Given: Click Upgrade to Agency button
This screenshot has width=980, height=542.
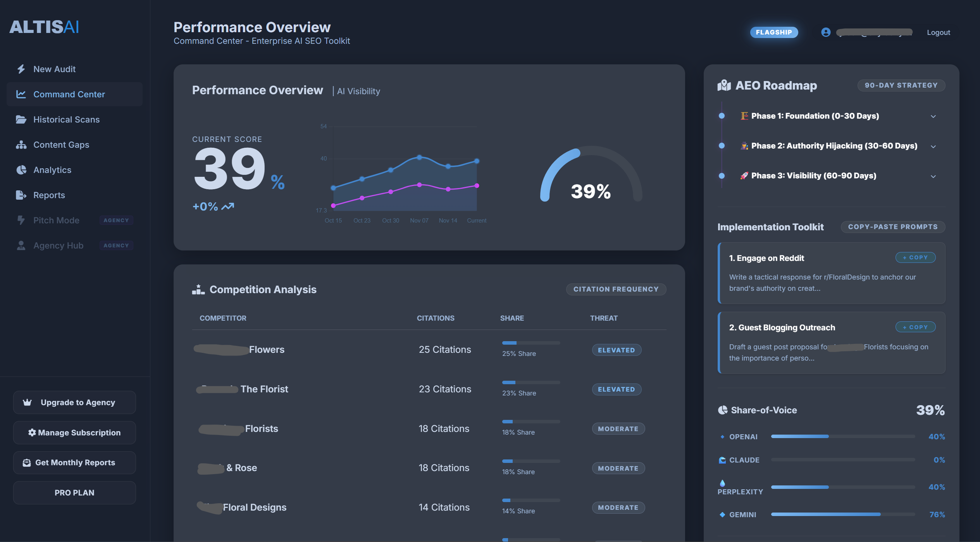Looking at the screenshot, I should coord(74,402).
